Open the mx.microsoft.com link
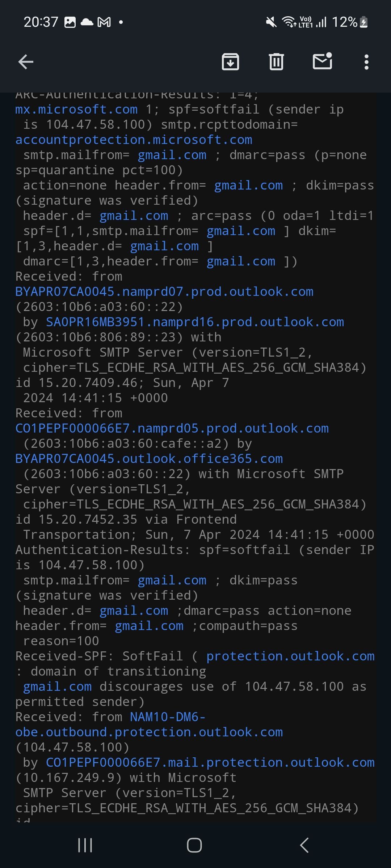The image size is (391, 868). [x=76, y=109]
